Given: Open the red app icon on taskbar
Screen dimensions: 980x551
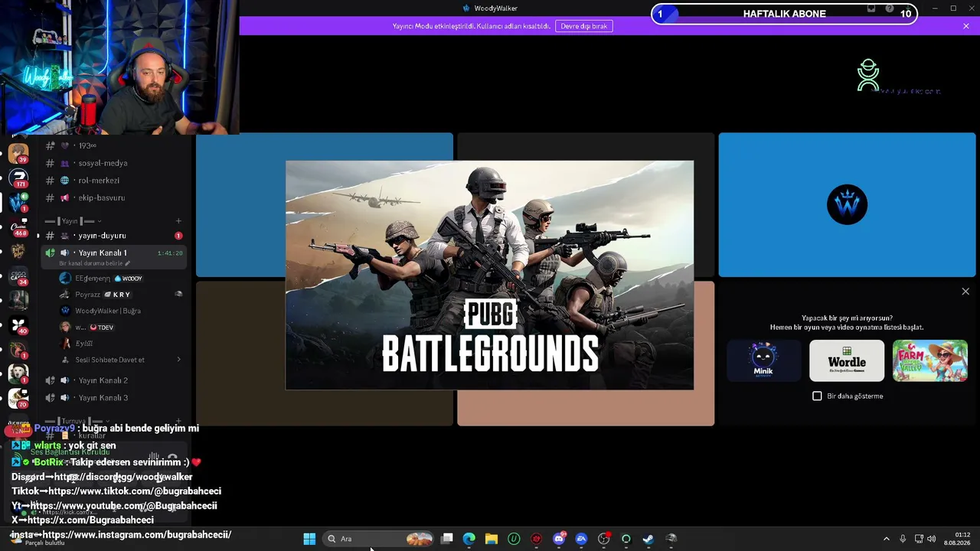Looking at the screenshot, I should tap(536, 539).
